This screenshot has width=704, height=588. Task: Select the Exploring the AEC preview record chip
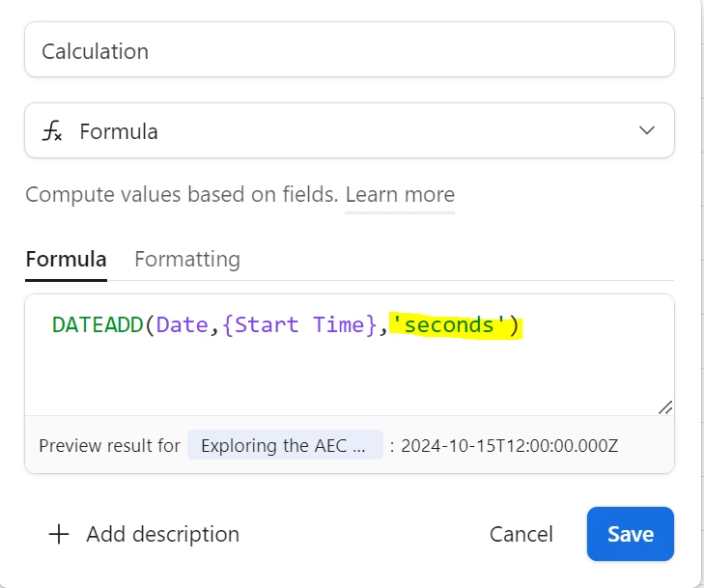(285, 445)
